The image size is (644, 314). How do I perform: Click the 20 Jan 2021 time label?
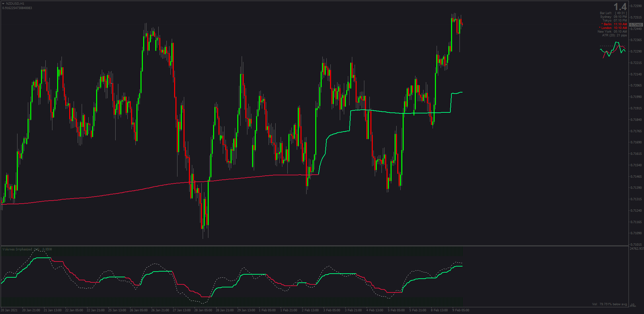point(9,310)
